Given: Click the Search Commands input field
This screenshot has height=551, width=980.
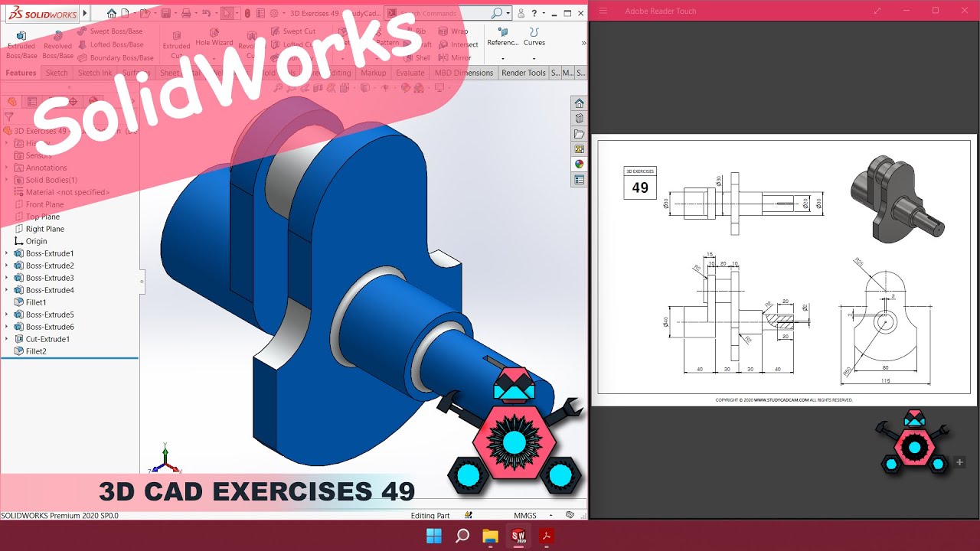Looking at the screenshot, I should pos(442,13).
